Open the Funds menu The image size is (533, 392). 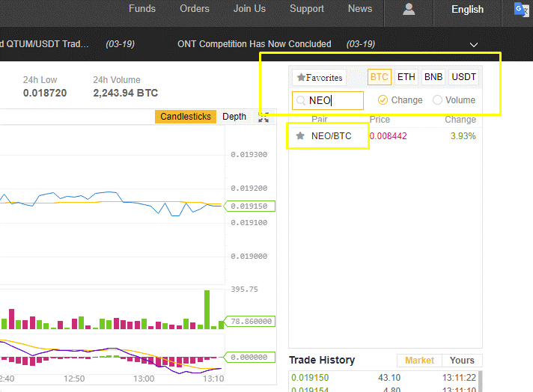click(142, 8)
